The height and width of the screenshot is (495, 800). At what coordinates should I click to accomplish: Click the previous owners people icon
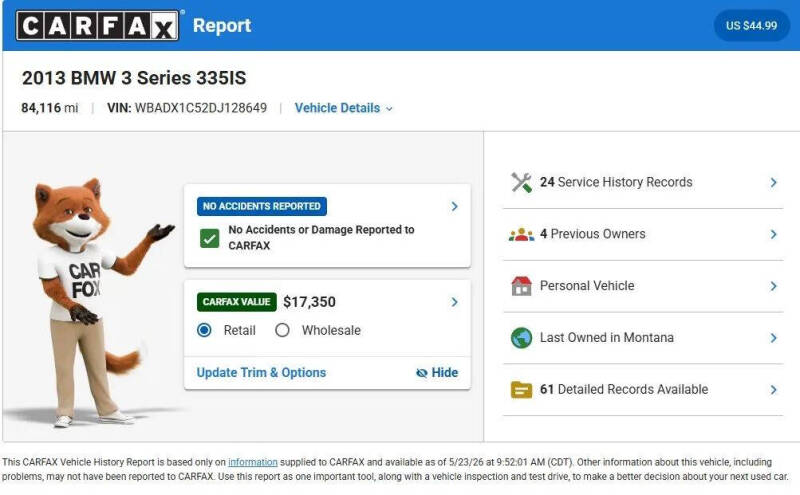521,234
